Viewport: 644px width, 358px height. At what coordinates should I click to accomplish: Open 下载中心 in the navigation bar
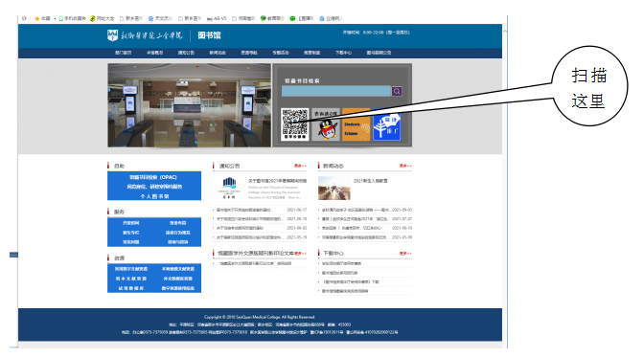(343, 53)
